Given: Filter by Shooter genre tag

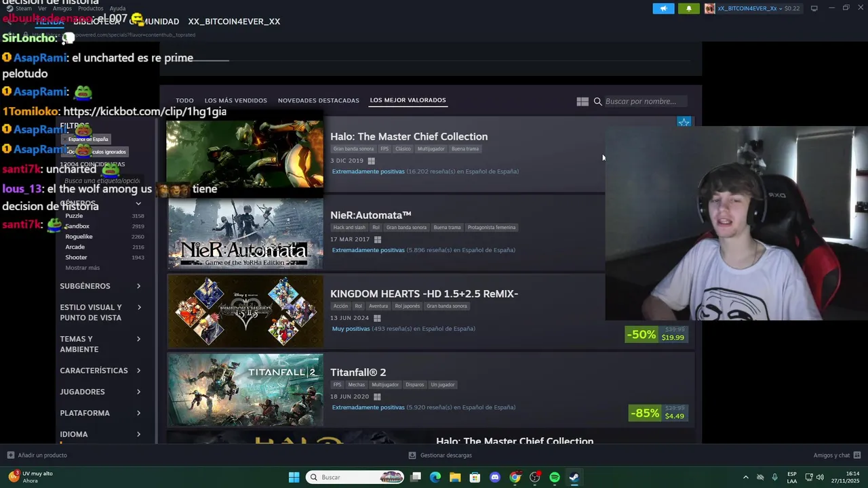Looking at the screenshot, I should 76,258.
